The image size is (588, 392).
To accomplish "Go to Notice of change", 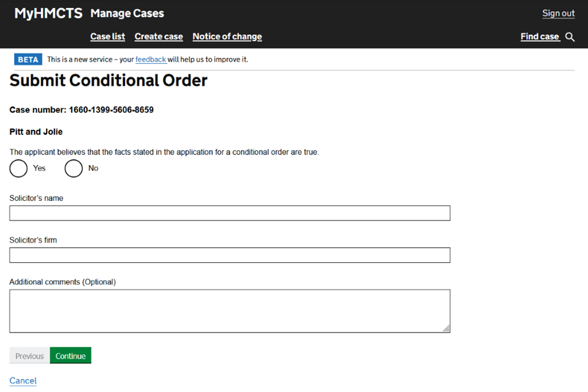I will [227, 37].
